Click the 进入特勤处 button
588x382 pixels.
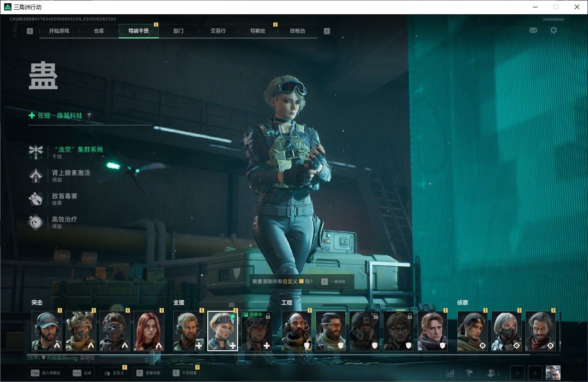(x=45, y=373)
